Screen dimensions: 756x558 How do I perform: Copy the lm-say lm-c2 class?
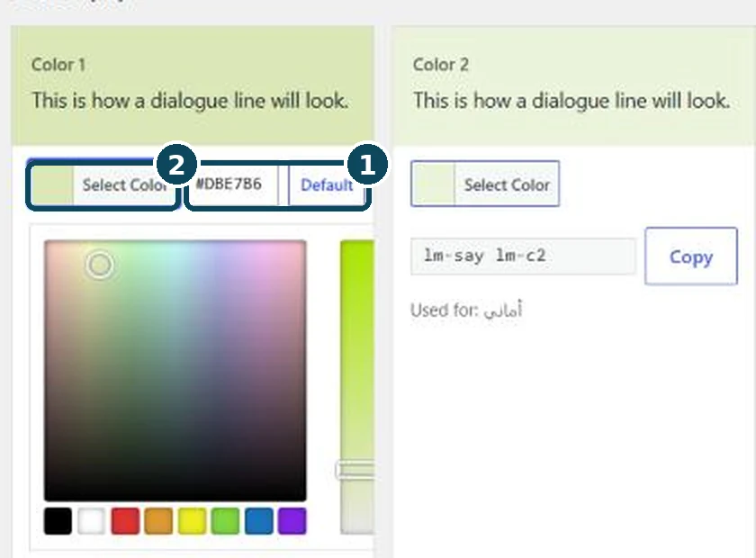click(x=691, y=256)
